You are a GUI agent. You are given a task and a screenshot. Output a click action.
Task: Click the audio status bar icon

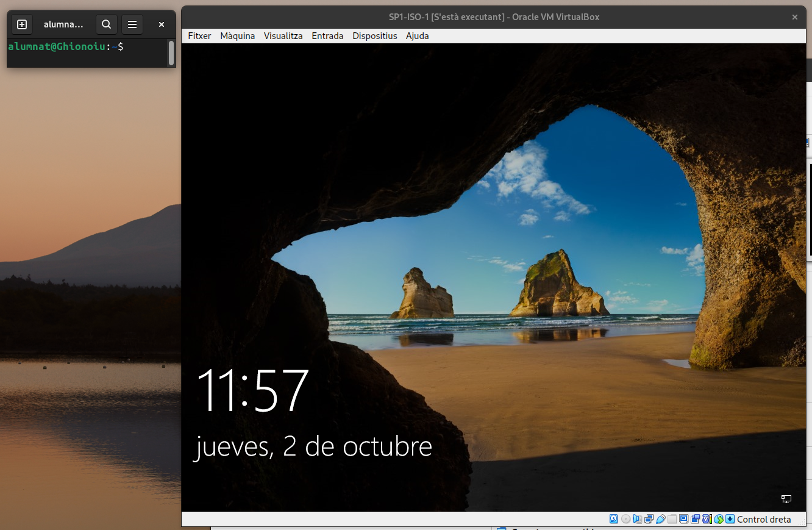point(637,519)
